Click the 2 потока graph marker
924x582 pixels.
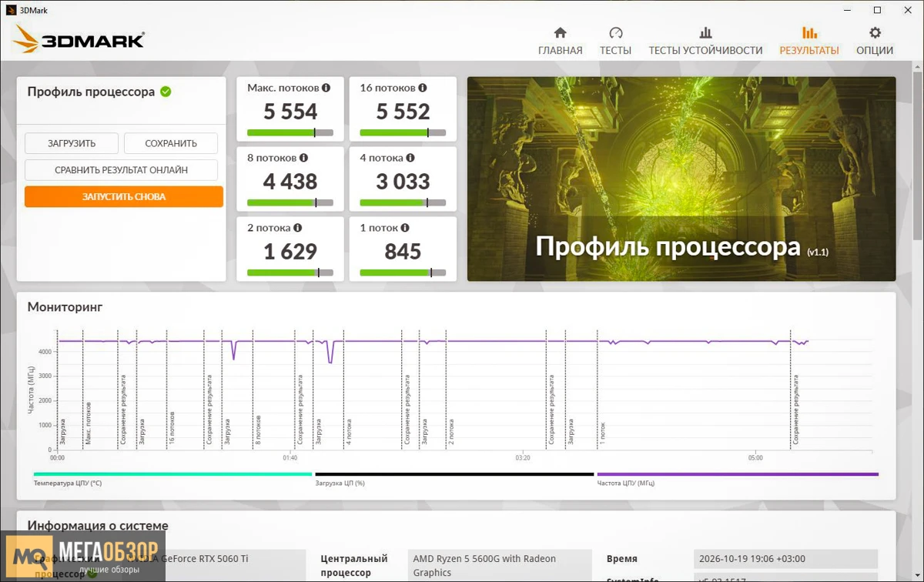pyautogui.click(x=452, y=433)
